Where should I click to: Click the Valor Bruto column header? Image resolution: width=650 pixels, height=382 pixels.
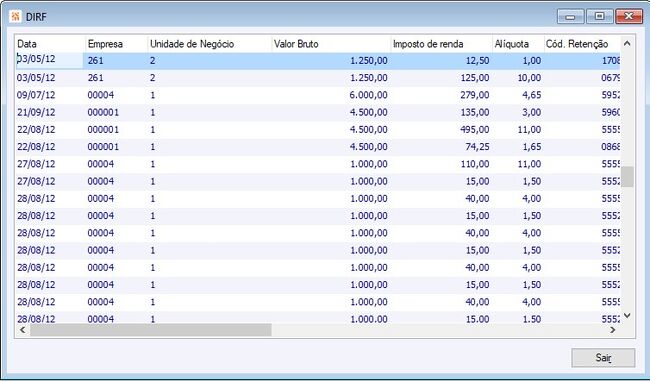pyautogui.click(x=331, y=44)
